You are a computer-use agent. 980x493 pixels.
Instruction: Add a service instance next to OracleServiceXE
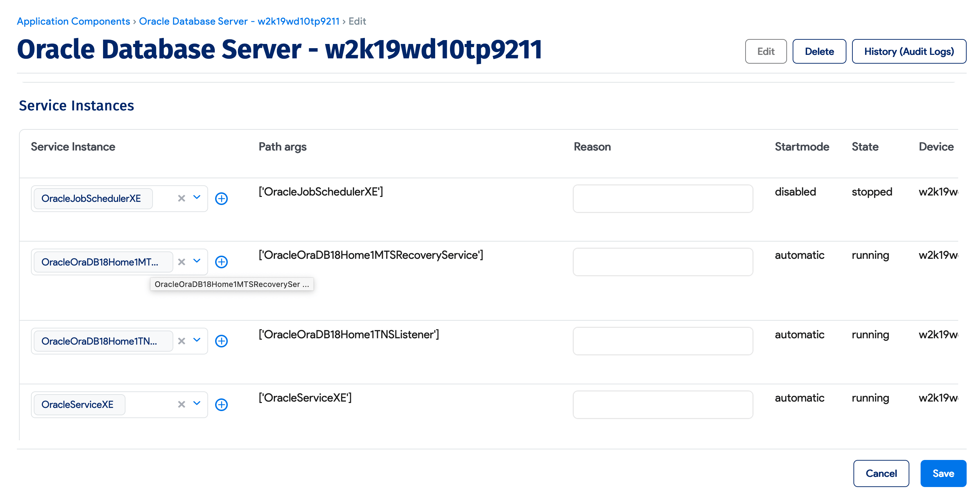point(222,404)
